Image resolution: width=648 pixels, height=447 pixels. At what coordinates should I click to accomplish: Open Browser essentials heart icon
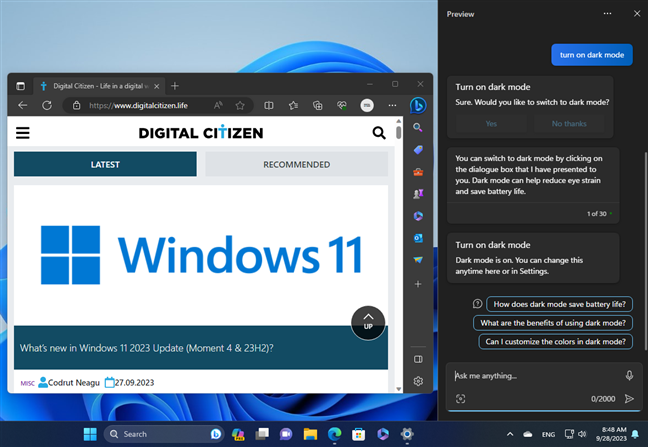[x=342, y=105]
